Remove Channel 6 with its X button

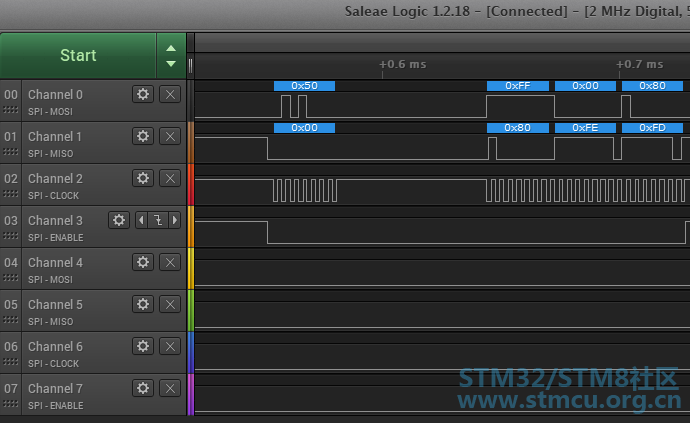click(170, 346)
